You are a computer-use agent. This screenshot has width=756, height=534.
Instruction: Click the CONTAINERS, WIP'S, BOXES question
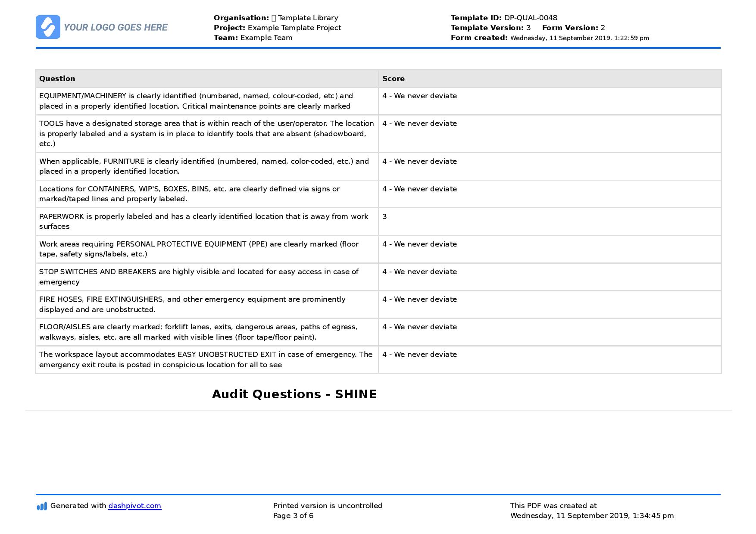point(207,194)
